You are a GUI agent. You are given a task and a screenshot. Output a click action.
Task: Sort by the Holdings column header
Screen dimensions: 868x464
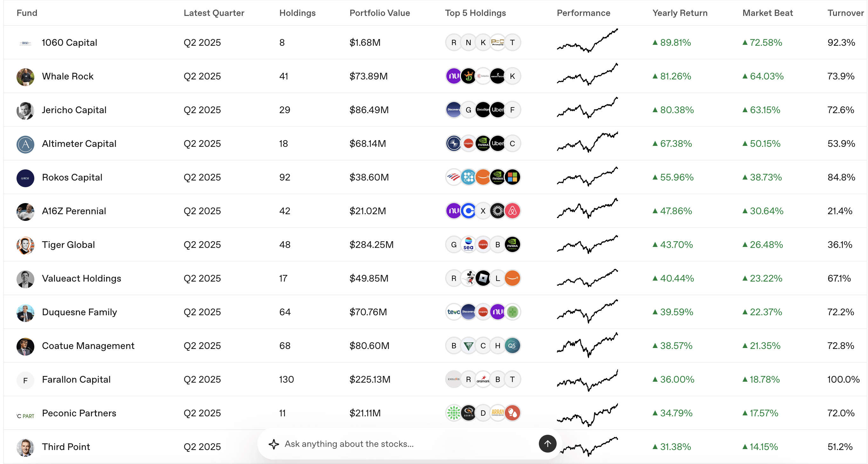pos(297,13)
